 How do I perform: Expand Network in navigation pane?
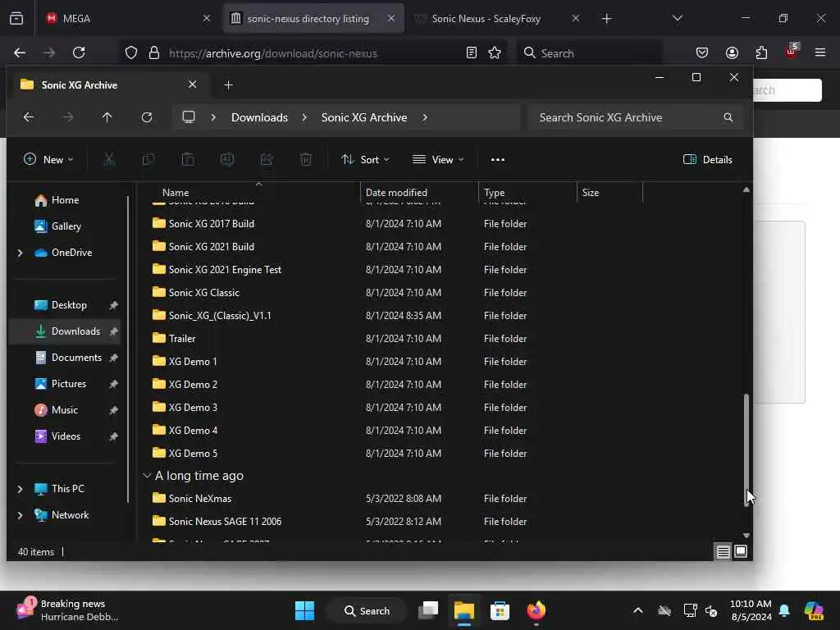click(x=20, y=515)
